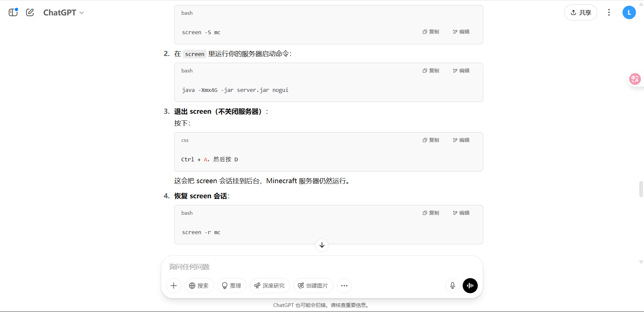Open more tools ellipsis in composer
The height and width of the screenshot is (312, 644).
click(344, 285)
